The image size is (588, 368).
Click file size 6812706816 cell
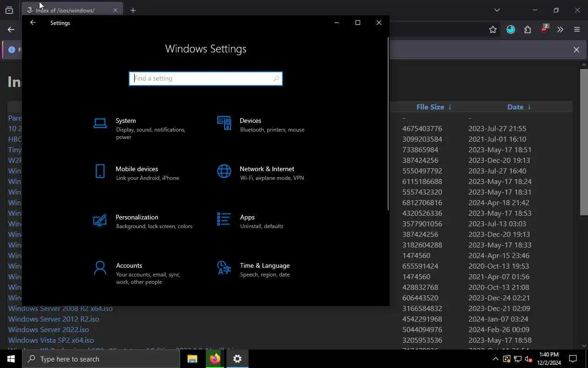(x=422, y=202)
